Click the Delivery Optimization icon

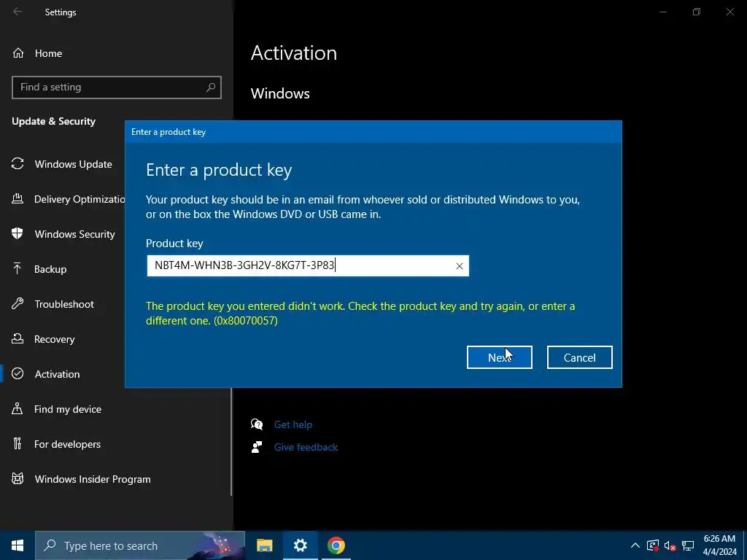coord(18,198)
